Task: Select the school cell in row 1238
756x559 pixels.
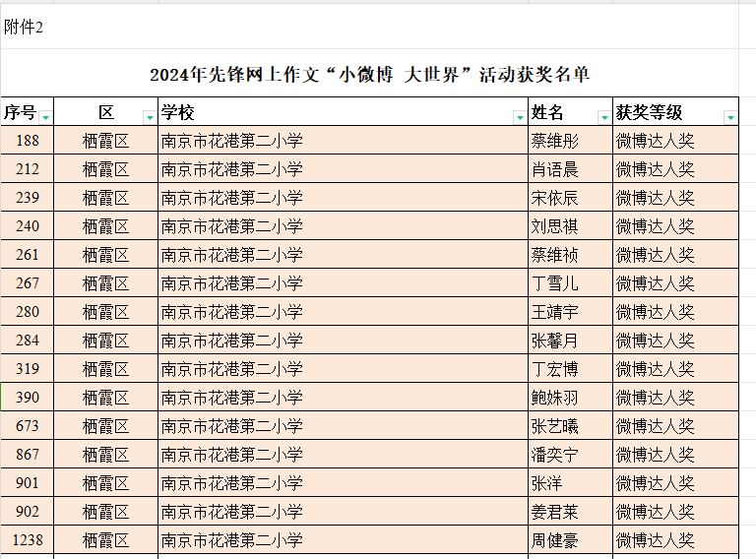Action: (x=343, y=539)
